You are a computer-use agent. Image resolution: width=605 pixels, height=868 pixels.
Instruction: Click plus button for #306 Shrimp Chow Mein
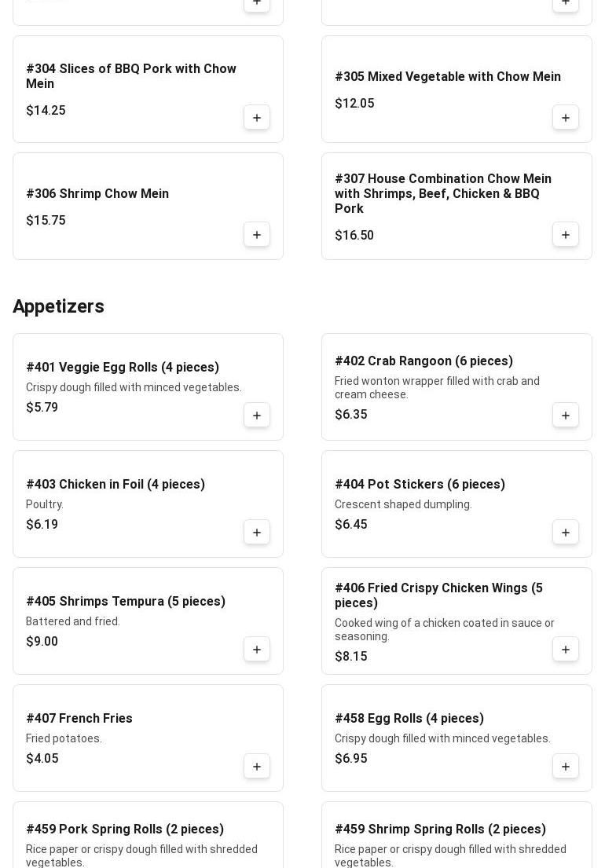pyautogui.click(x=257, y=235)
